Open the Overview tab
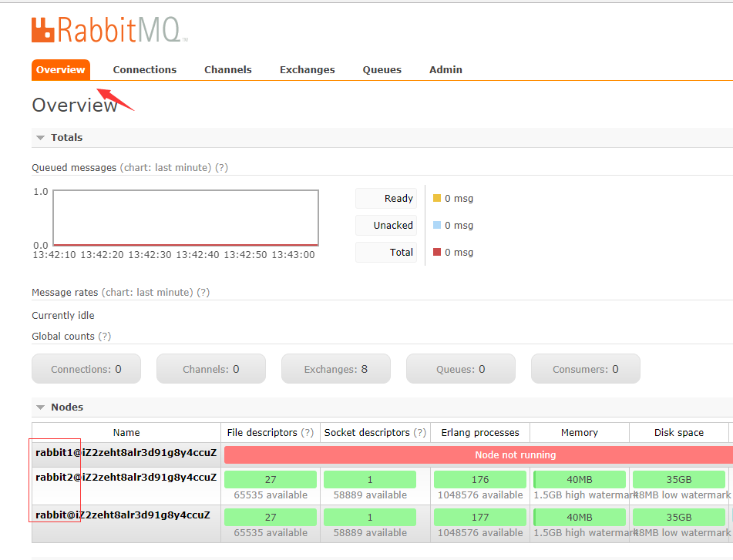 (61, 70)
